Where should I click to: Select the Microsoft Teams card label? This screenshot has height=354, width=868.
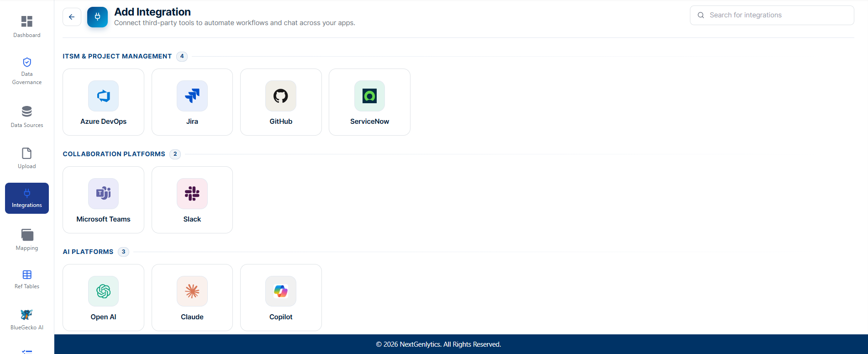[x=103, y=219]
